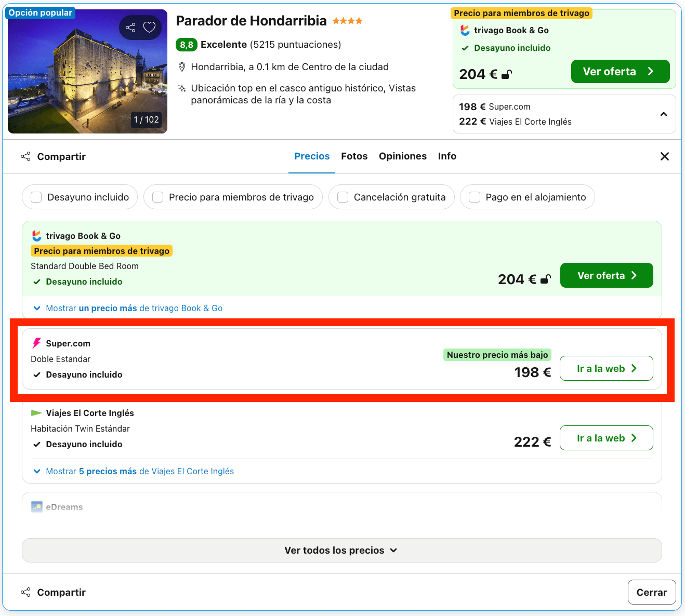The height and width of the screenshot is (616, 685).
Task: Click the Nuestro precio más bajo badge
Action: [x=497, y=355]
